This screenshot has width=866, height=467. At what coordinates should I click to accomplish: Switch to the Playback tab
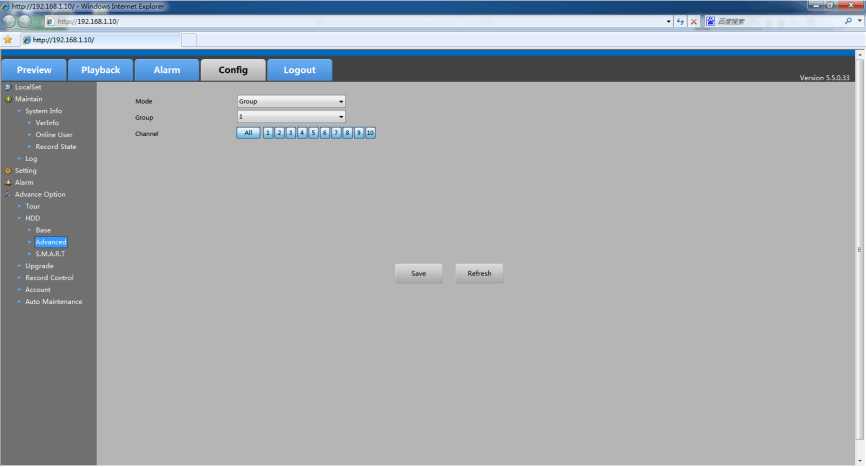click(x=100, y=70)
